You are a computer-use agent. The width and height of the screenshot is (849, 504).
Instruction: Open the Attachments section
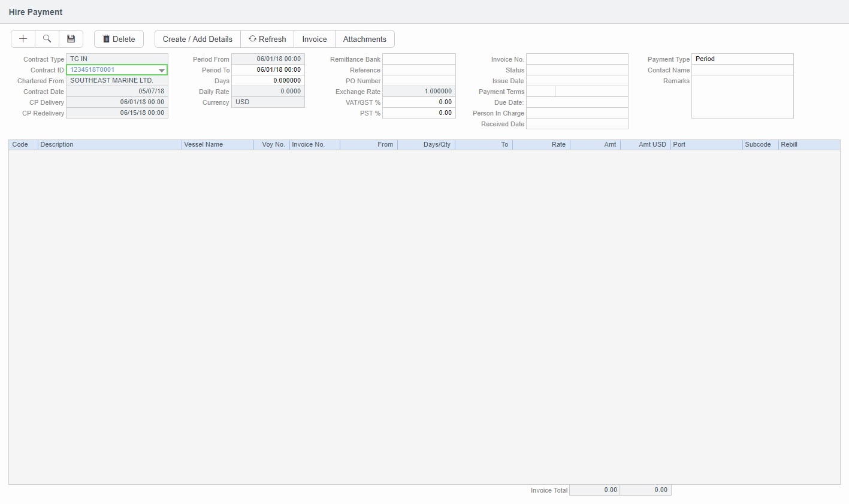coord(364,39)
